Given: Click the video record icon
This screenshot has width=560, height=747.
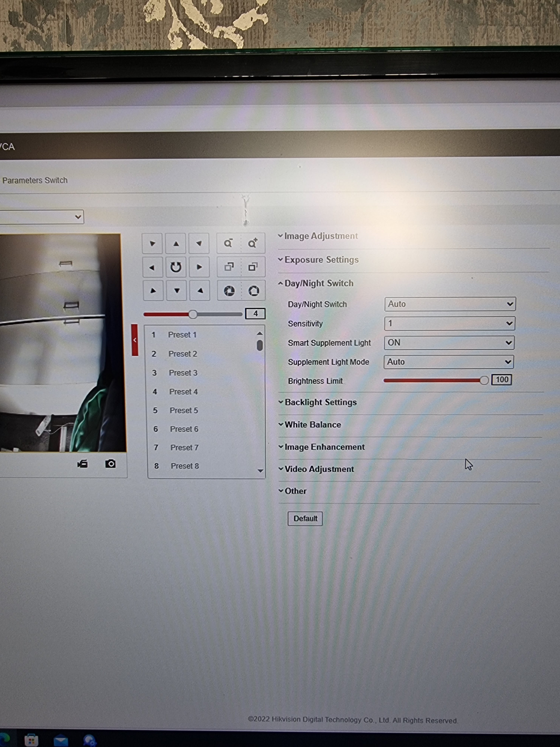Looking at the screenshot, I should [x=83, y=464].
